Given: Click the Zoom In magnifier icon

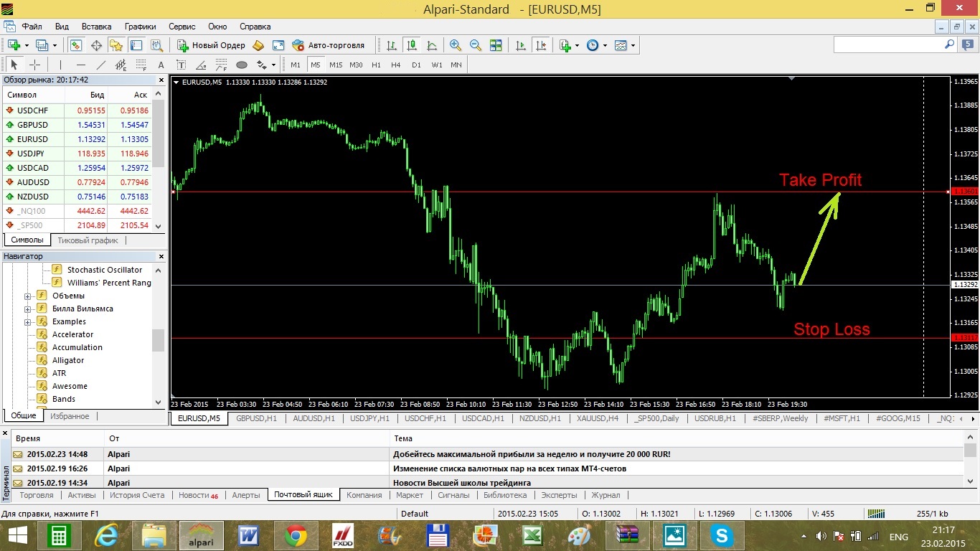Looking at the screenshot, I should tap(455, 45).
